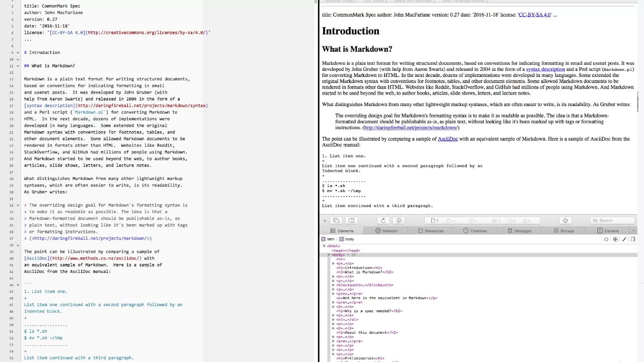The width and height of the screenshot is (644, 362).
Task: Toggle the curly braces shadow DOM icon
Action: click(606, 239)
